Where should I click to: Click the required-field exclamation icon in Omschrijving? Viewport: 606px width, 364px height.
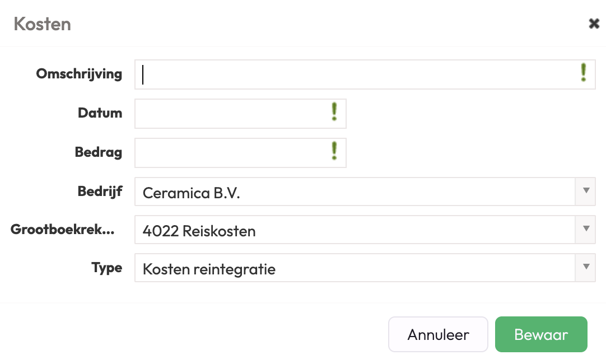583,73
